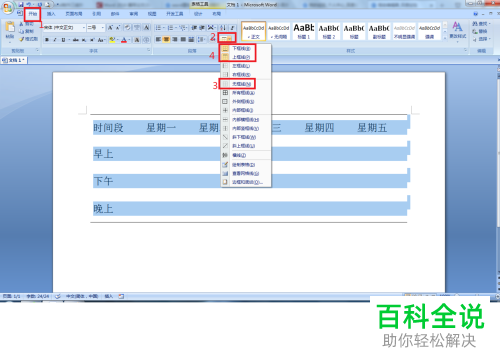Click 选择 (Select) in editing group
Viewport: 500px width, 361px height.
[481, 39]
